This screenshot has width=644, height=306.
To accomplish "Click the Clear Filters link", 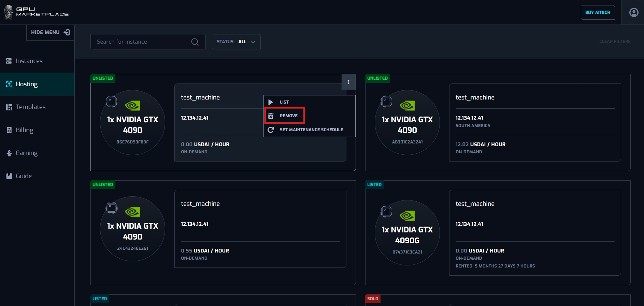I will (615, 42).
